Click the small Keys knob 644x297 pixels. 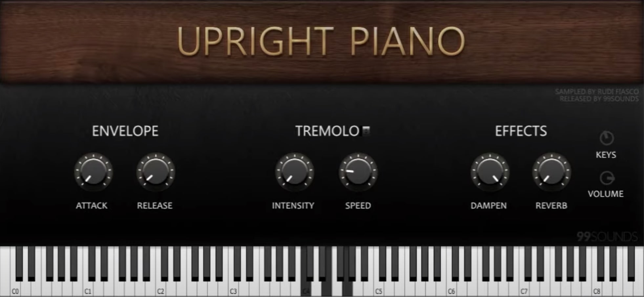(606, 138)
